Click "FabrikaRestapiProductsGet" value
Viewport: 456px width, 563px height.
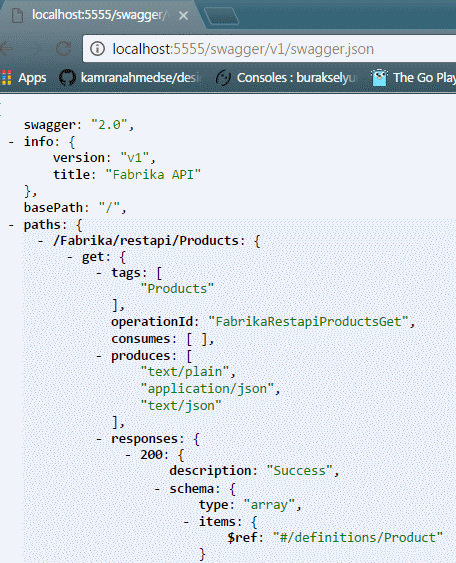pos(308,321)
